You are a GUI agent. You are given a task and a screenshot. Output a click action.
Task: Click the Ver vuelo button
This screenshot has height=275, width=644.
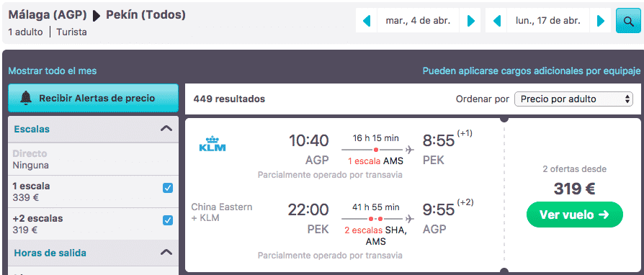coord(575,215)
